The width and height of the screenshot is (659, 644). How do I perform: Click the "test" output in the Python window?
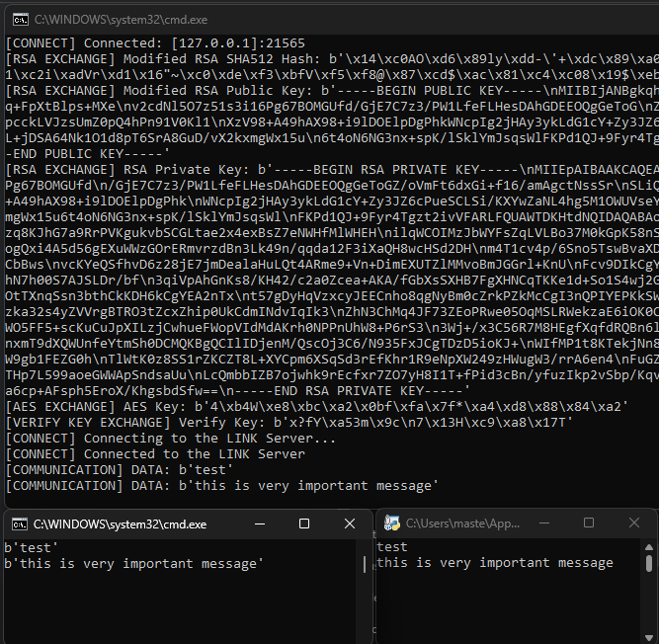(392, 547)
